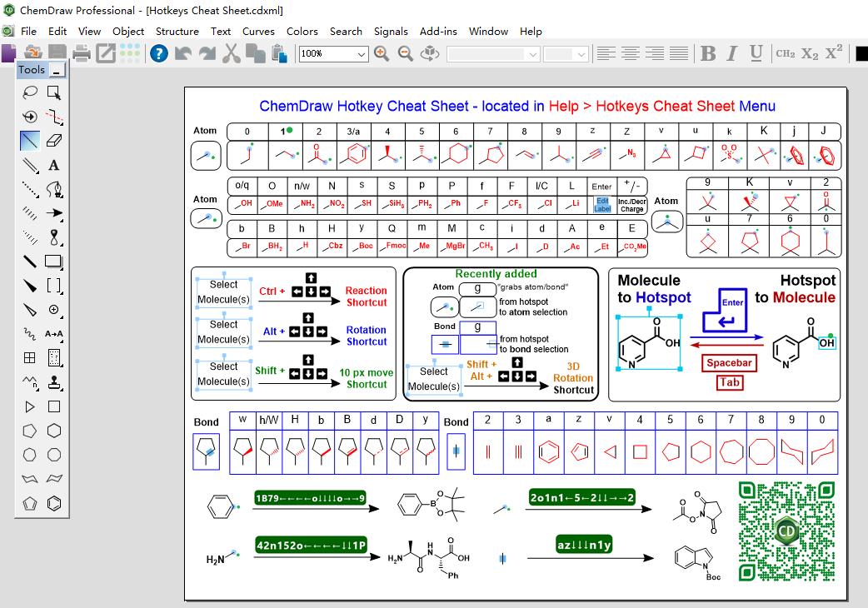Click the Zoom In magnifier icon

[382, 53]
